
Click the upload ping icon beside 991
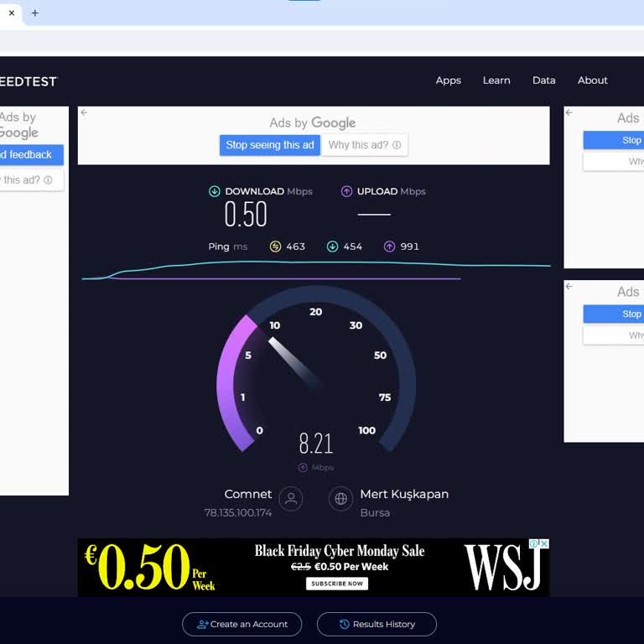coord(389,247)
